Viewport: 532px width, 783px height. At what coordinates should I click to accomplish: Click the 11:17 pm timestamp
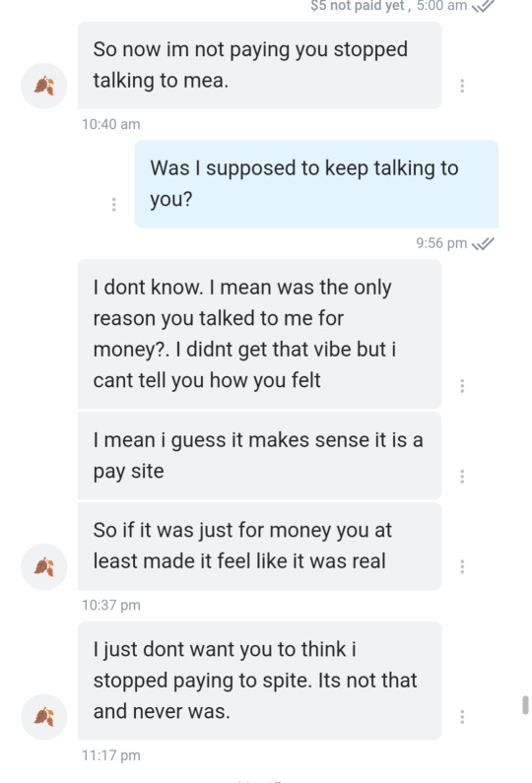tap(111, 755)
